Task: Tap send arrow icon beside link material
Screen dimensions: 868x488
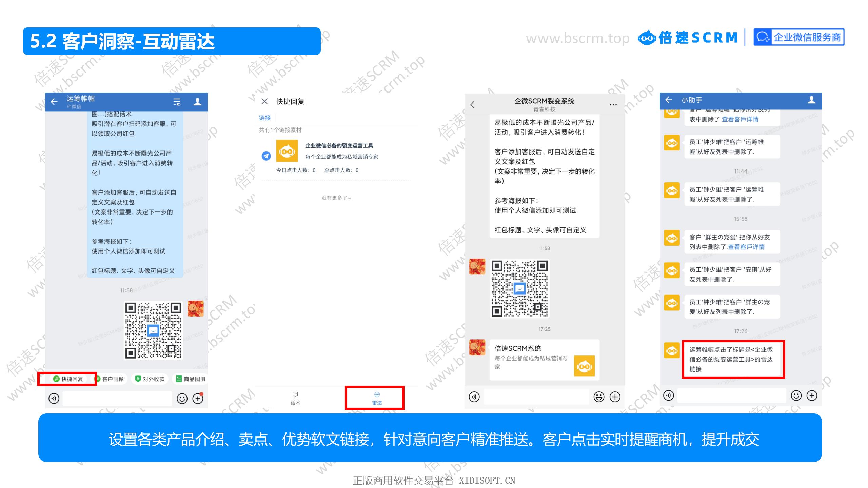Action: pos(266,156)
